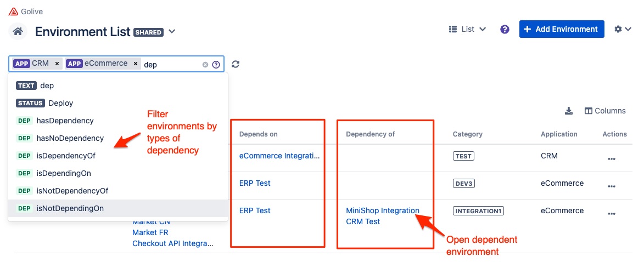Open filter syntax help inside search box

coord(216,65)
